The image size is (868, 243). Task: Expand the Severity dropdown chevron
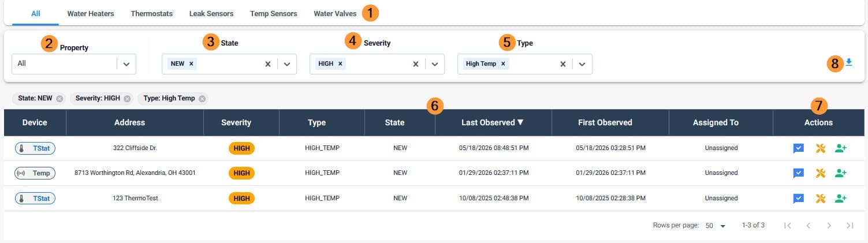tap(435, 64)
